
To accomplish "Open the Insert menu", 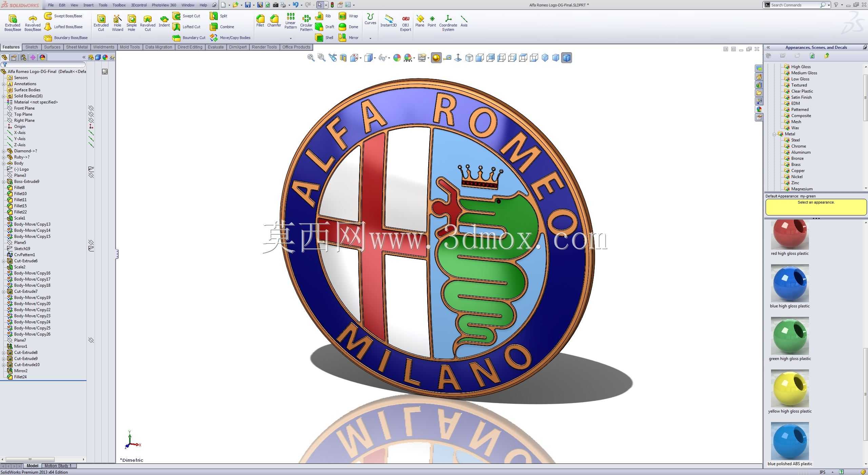I will pos(88,5).
